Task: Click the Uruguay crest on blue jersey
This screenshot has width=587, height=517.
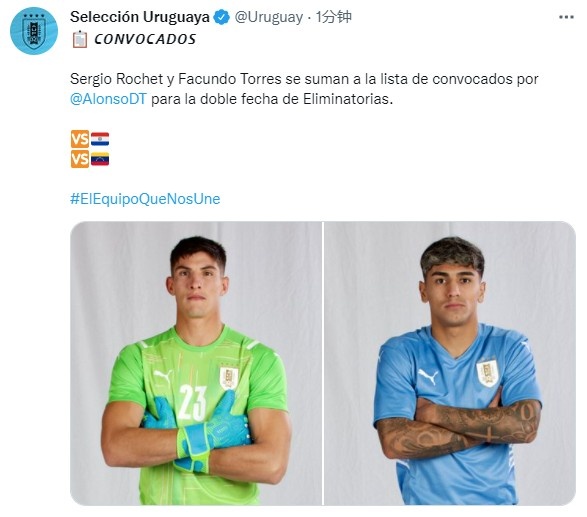Action: (x=487, y=372)
